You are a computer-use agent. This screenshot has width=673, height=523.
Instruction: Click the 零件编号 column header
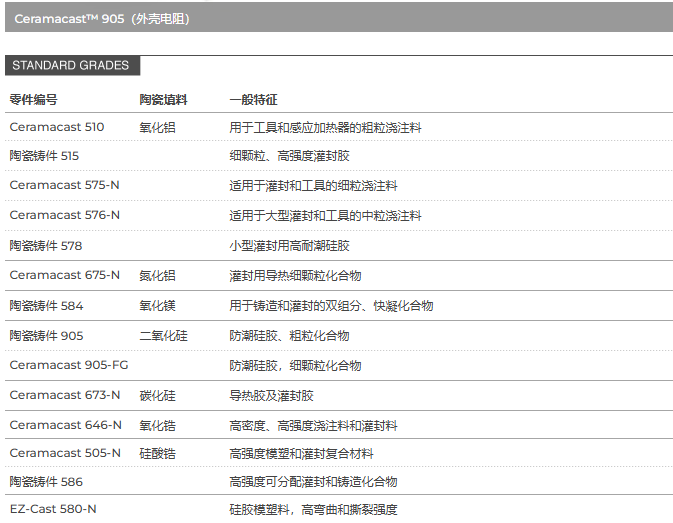point(33,100)
